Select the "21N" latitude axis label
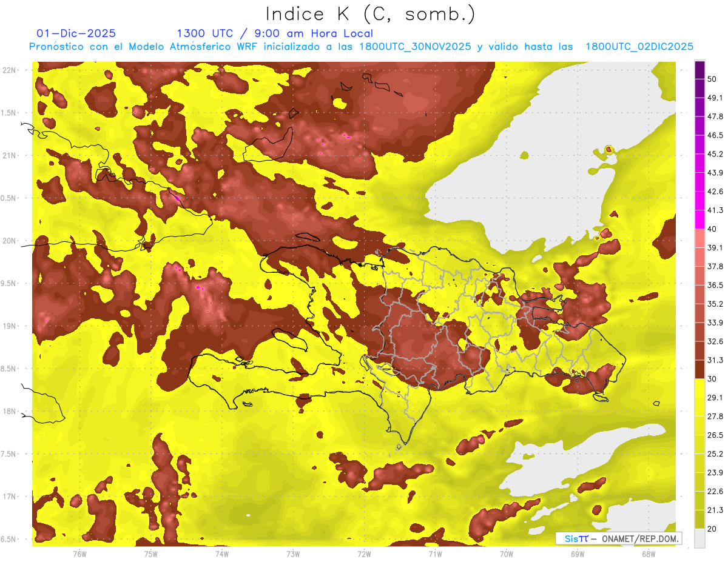Image resolution: width=728 pixels, height=562 pixels. point(10,155)
